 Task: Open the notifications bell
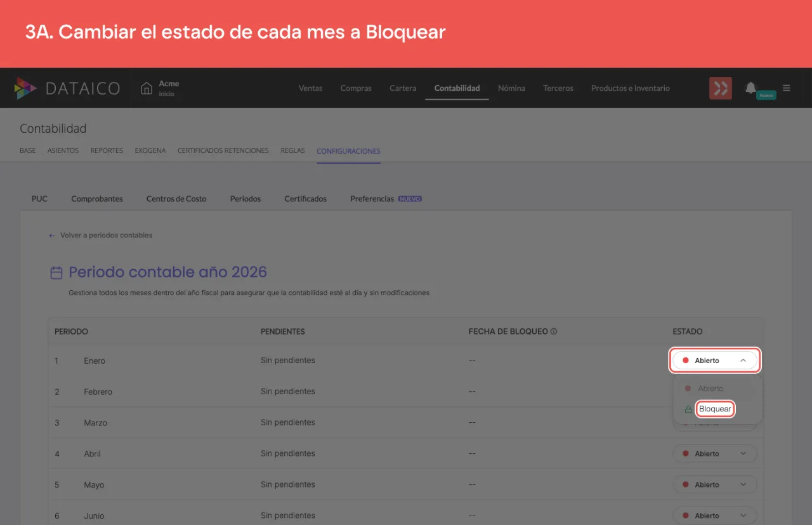point(751,88)
